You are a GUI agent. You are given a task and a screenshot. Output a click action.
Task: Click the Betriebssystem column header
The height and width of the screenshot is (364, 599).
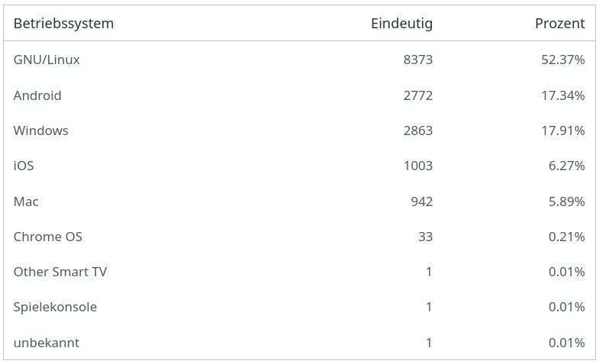coord(63,24)
